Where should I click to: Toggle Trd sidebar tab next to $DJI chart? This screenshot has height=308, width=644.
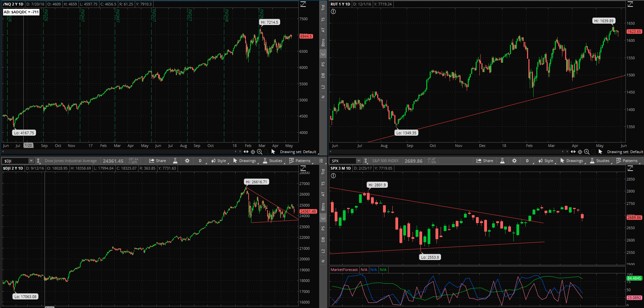tap(323, 172)
